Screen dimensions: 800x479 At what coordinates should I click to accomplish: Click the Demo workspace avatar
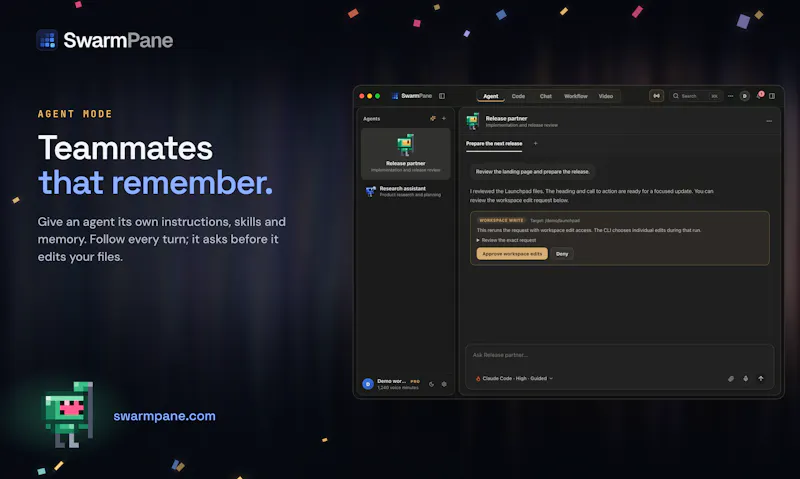(x=368, y=384)
